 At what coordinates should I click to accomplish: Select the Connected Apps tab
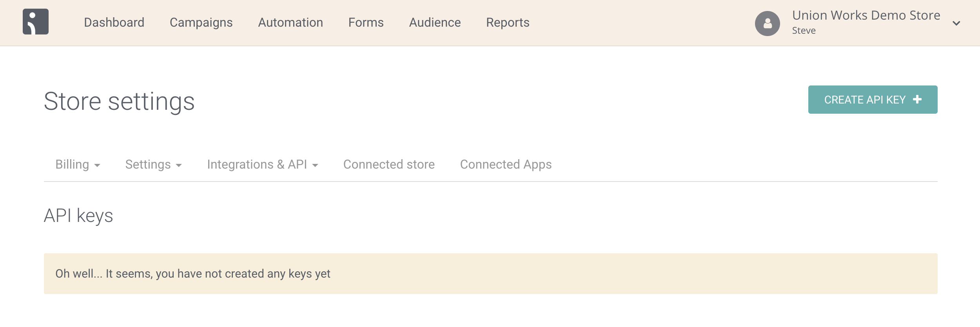(506, 165)
